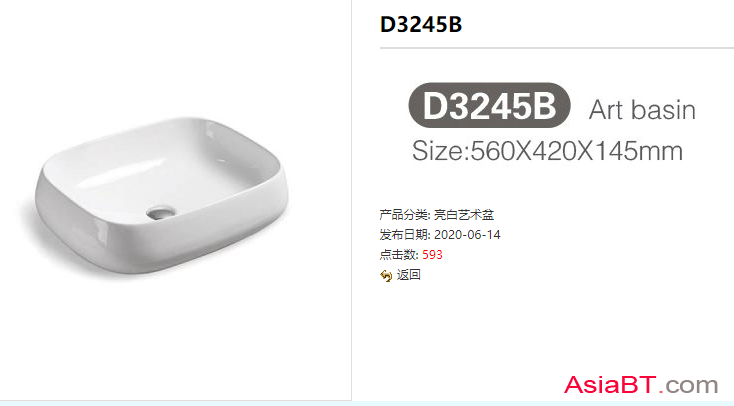Click the 2020-06-14 publish date
Screen dimensions: 734x406
click(x=467, y=235)
